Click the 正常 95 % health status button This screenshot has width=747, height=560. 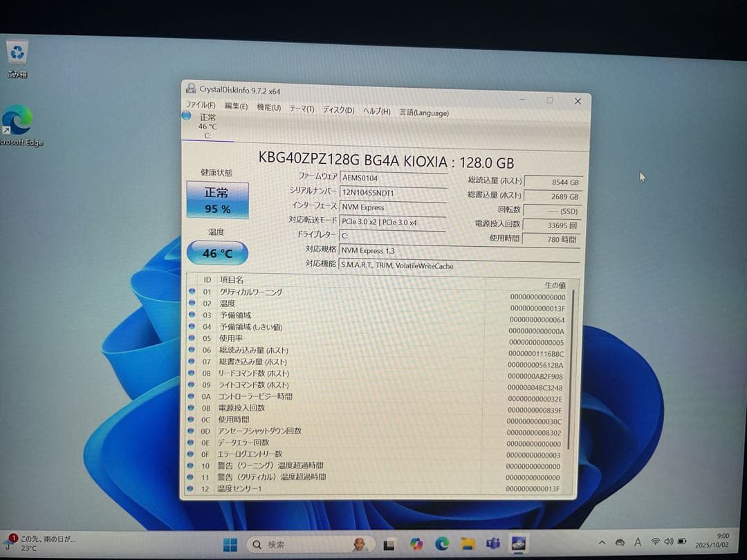(217, 200)
